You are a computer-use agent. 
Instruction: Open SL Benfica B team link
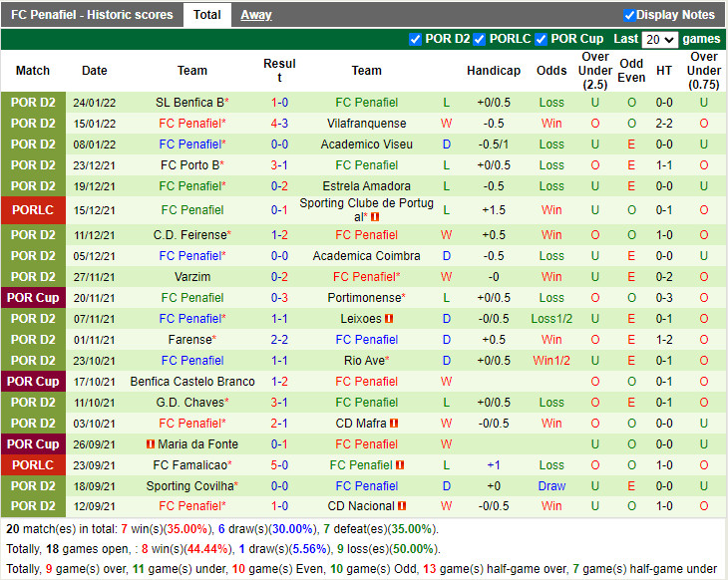pos(189,103)
